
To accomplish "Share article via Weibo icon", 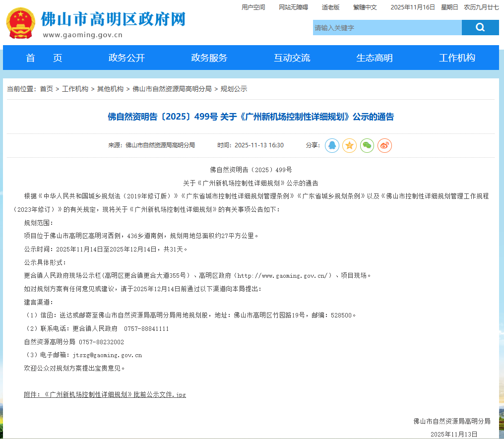I will 384,145.
